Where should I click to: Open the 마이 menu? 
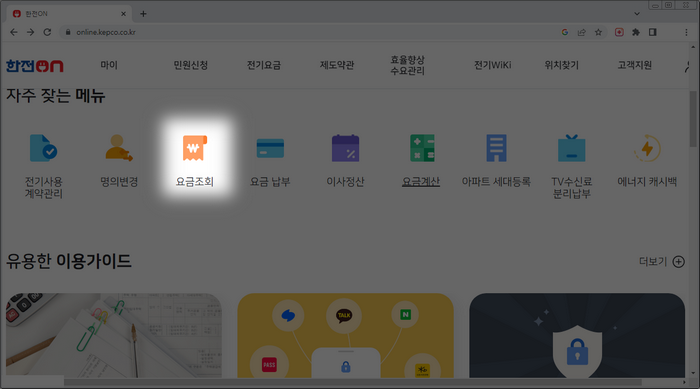tap(109, 65)
